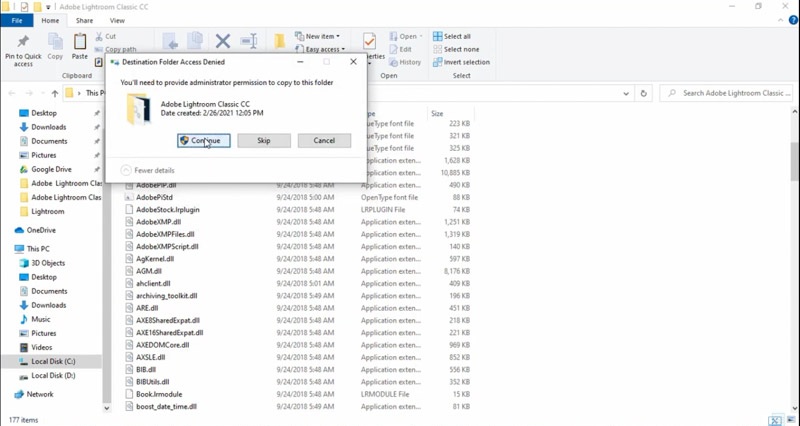Image resolution: width=800 pixels, height=426 pixels.
Task: Select the boost_date_time.dll file
Action: click(x=166, y=407)
